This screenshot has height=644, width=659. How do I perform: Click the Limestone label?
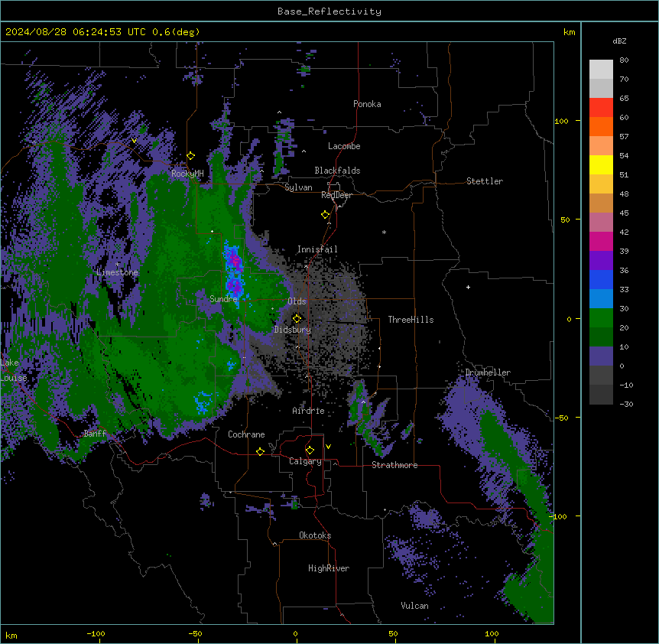click(x=117, y=272)
